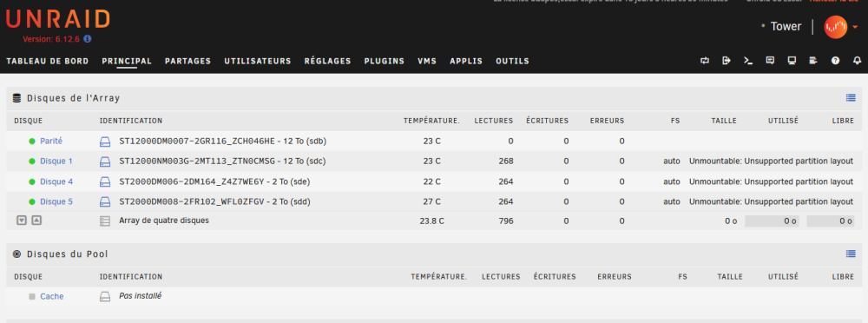
Task: Click the up arrow button in the array totals row
Action: pyautogui.click(x=36, y=221)
